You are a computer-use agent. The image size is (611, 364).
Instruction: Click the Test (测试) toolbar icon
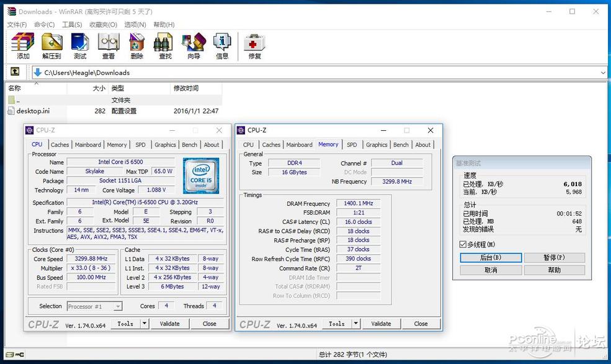click(x=80, y=46)
